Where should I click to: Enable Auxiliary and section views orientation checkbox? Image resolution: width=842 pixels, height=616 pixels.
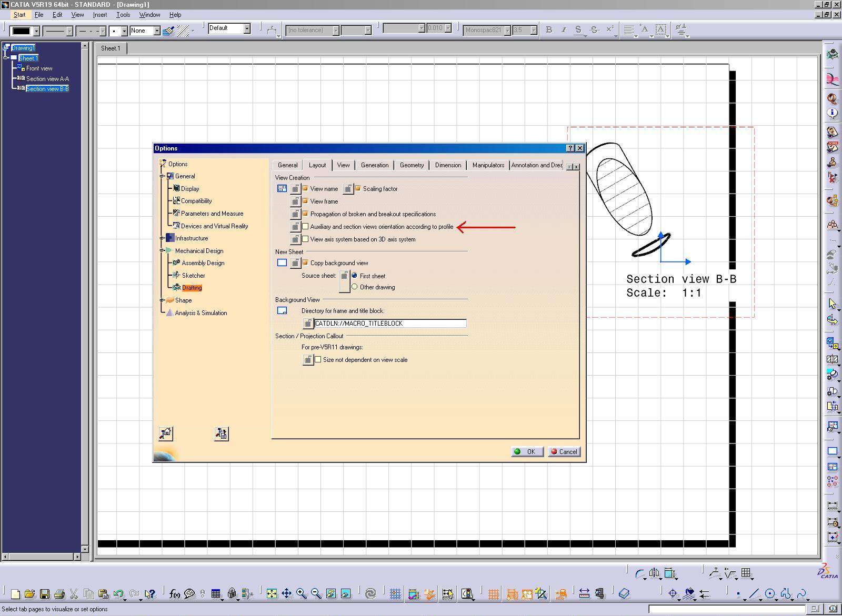pos(305,226)
